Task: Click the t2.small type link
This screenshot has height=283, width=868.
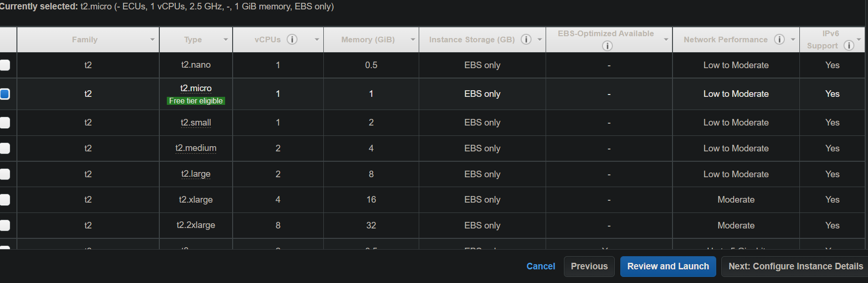Action: [x=196, y=122]
